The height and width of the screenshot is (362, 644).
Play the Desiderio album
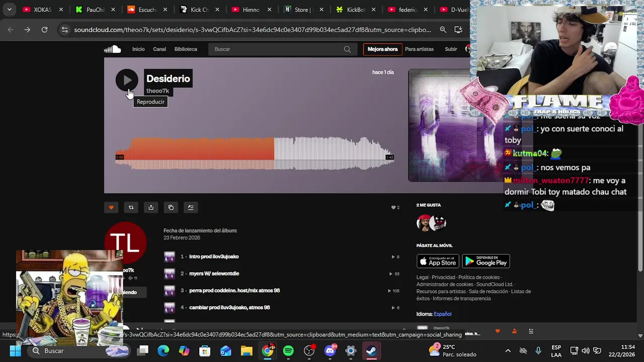(x=127, y=80)
